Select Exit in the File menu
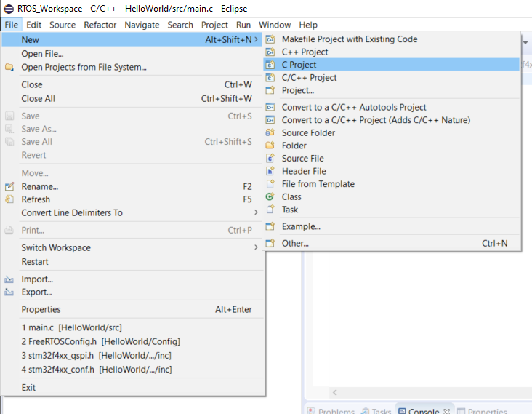Image resolution: width=532 pixels, height=414 pixels. tap(132, 388)
